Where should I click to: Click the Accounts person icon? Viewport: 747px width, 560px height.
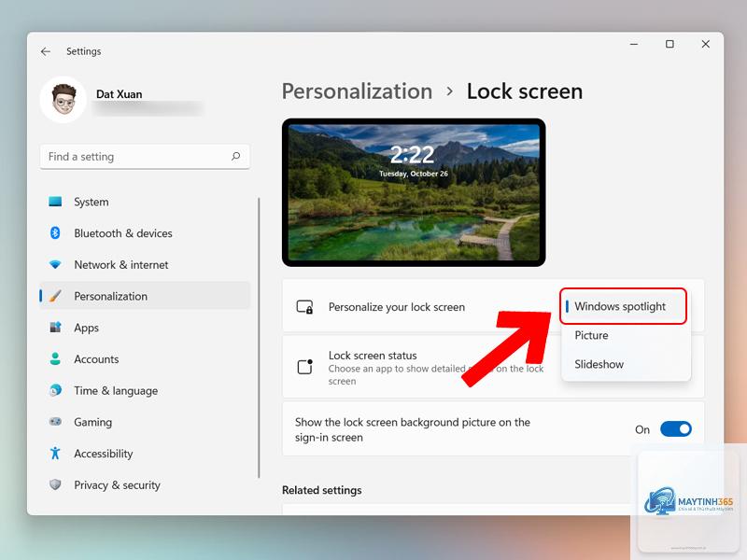coord(55,358)
